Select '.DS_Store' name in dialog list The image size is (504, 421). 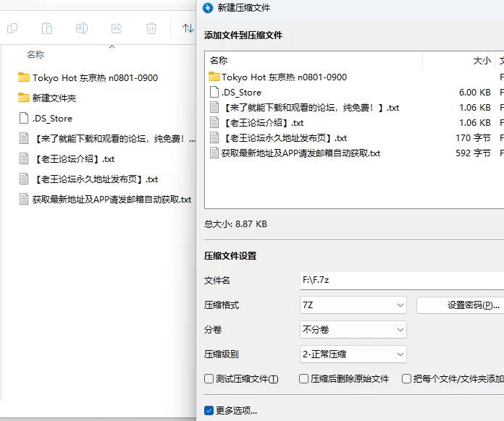[241, 93]
